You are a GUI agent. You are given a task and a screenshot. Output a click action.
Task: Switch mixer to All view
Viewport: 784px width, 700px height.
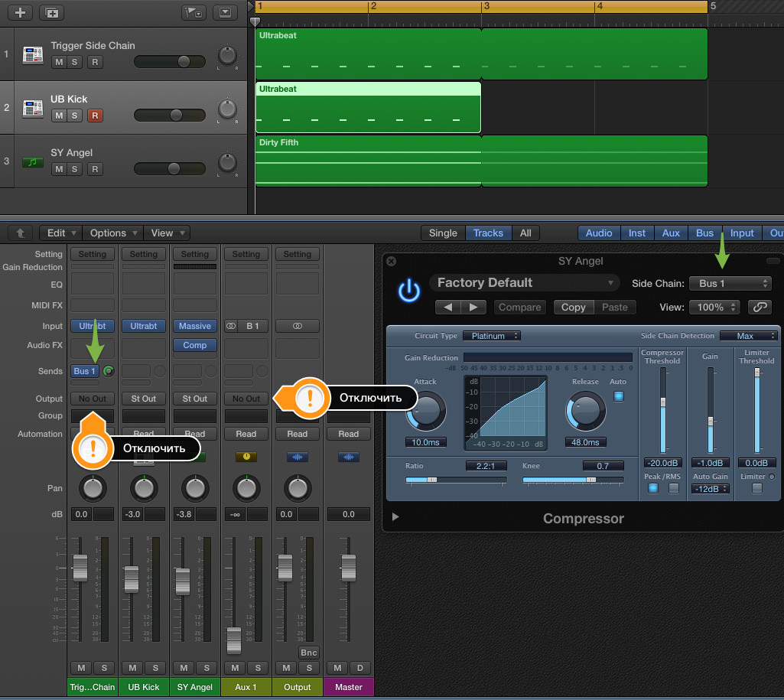[525, 233]
